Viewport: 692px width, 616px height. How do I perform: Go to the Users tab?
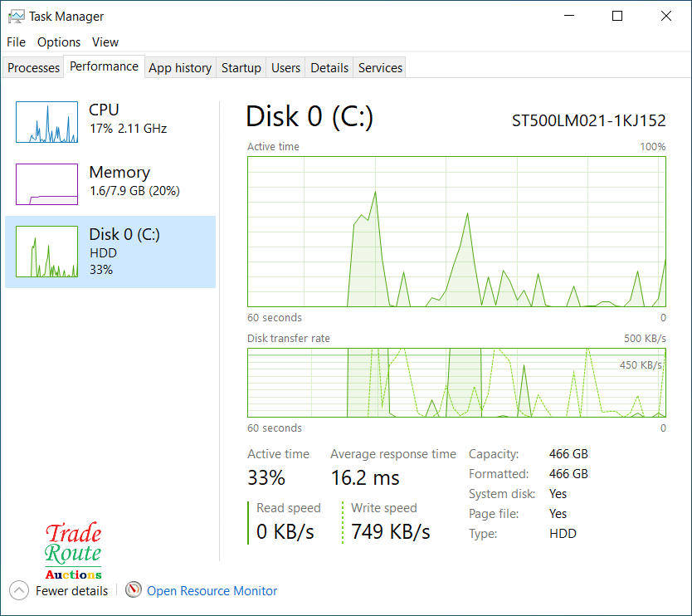coord(285,68)
